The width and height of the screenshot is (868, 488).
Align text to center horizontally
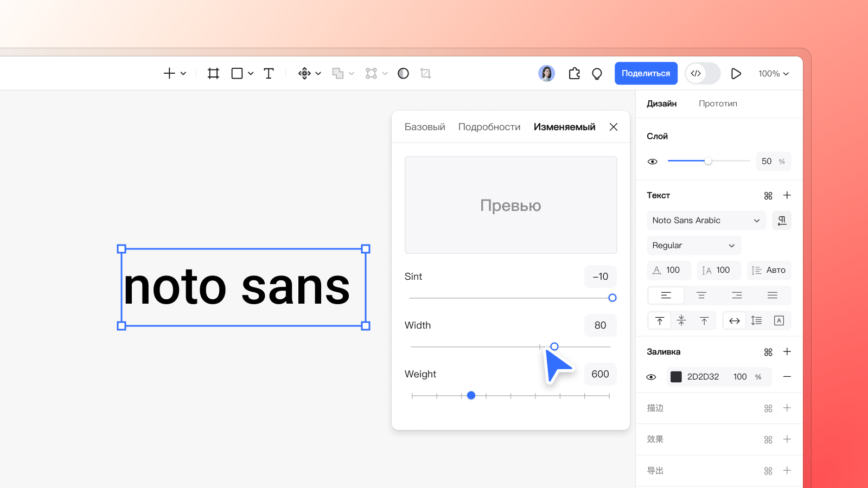(701, 295)
